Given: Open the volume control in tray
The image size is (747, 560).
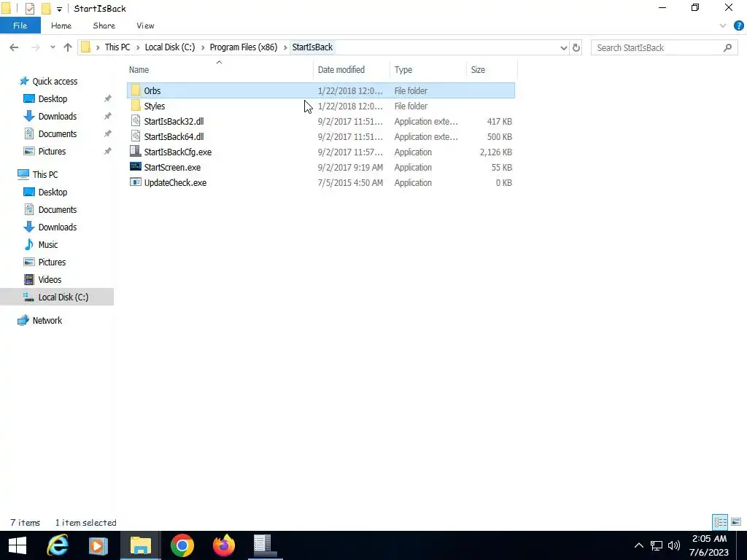Looking at the screenshot, I should [x=673, y=545].
